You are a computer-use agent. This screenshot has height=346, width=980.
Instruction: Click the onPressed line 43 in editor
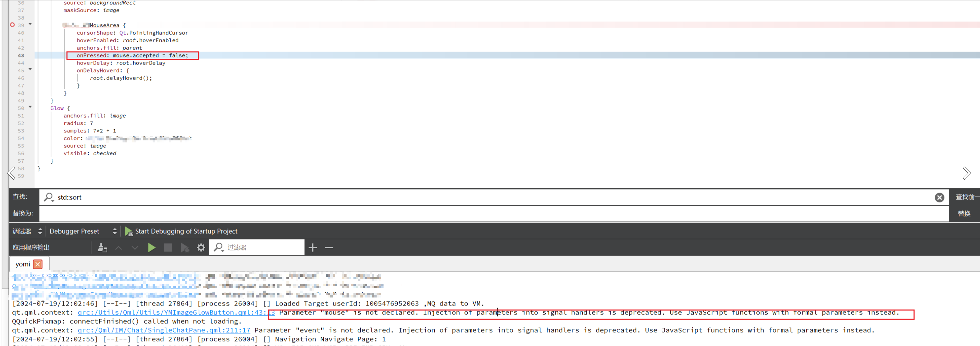click(132, 55)
